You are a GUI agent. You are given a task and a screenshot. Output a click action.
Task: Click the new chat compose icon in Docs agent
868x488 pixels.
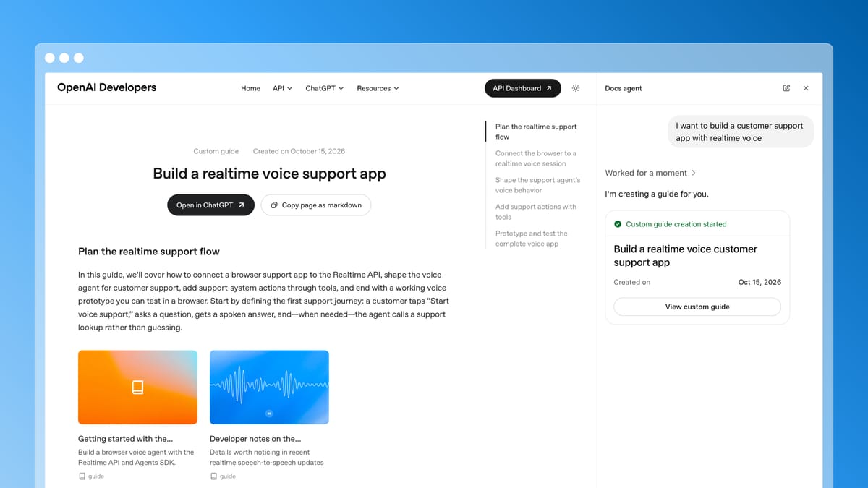click(x=786, y=88)
